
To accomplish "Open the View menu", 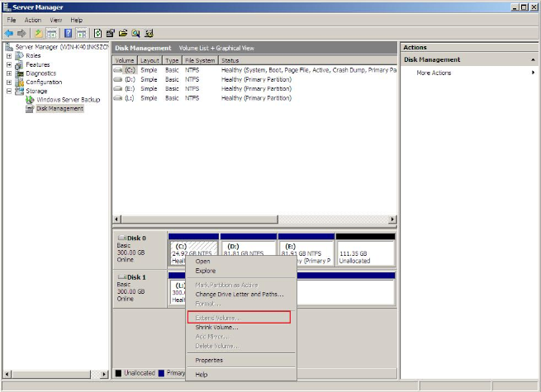I will (x=56, y=20).
